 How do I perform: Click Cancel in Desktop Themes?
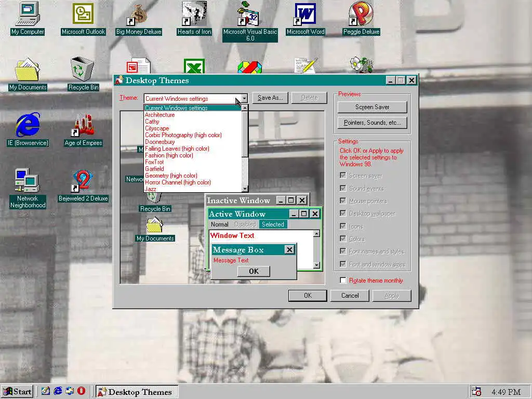(x=350, y=296)
